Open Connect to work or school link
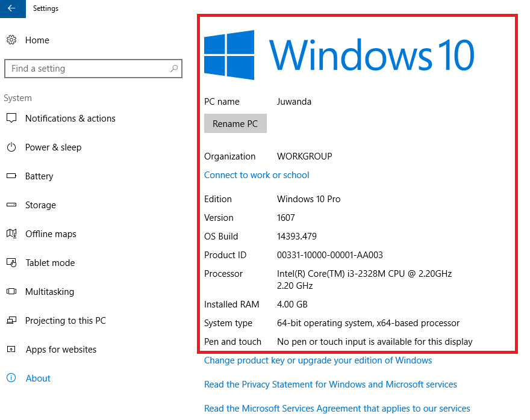The width and height of the screenshot is (530, 420). pyautogui.click(x=257, y=175)
